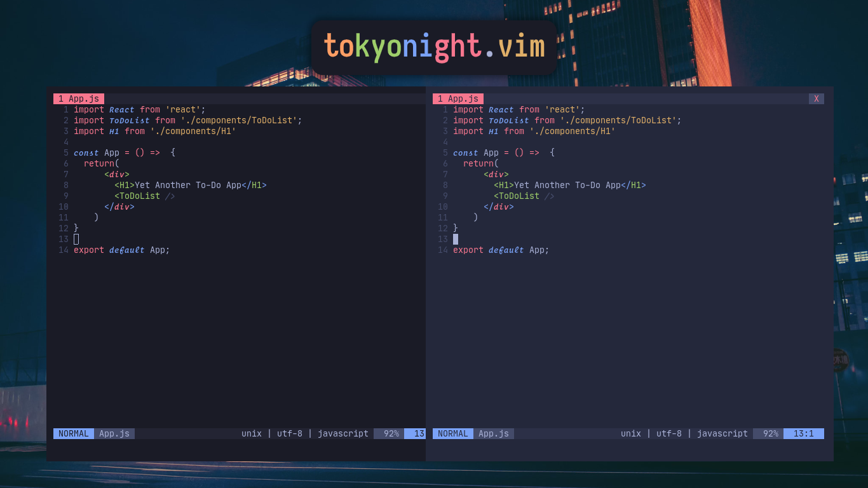Click 'utf-8' encoding in right status line

click(x=669, y=433)
